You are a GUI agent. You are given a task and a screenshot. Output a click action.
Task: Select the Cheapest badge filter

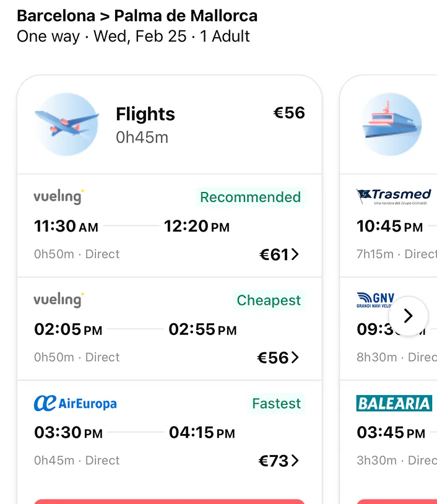point(269,300)
